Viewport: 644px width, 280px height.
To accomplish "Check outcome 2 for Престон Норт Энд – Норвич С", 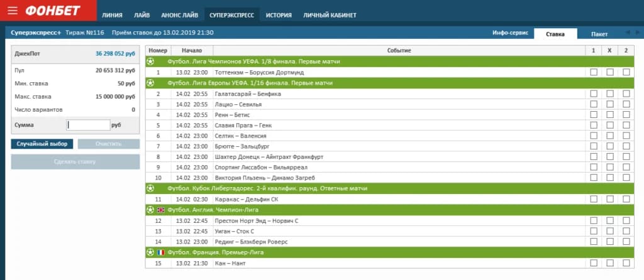I will coord(626,220).
